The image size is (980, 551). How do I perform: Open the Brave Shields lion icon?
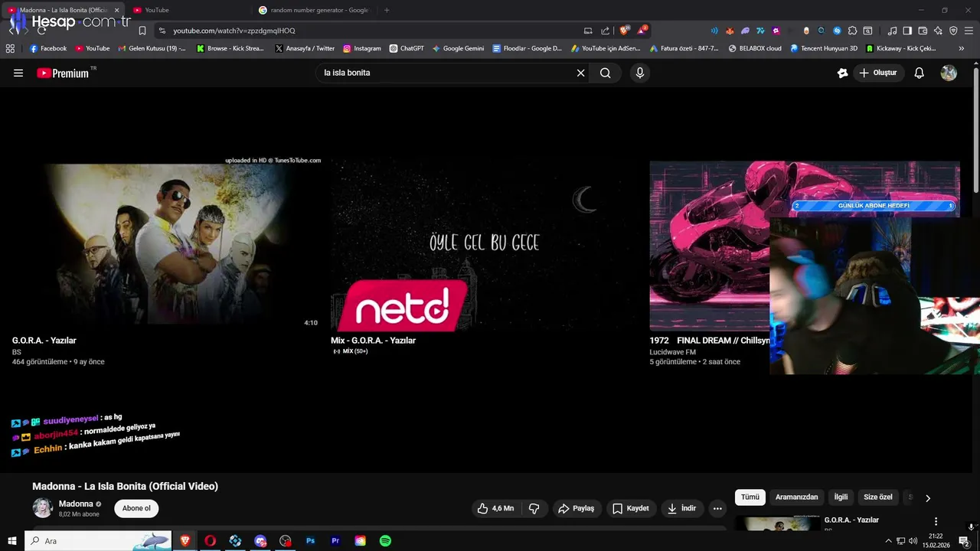coord(625,31)
